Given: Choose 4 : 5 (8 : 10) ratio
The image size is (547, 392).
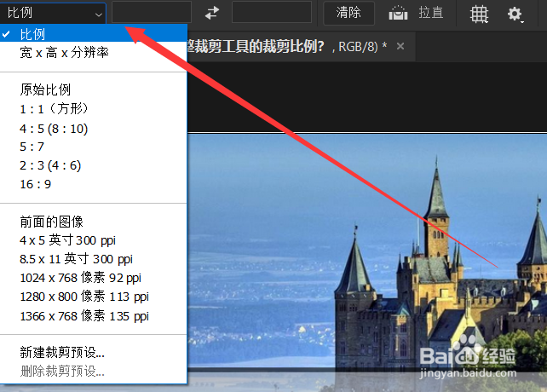Looking at the screenshot, I should (94, 129).
